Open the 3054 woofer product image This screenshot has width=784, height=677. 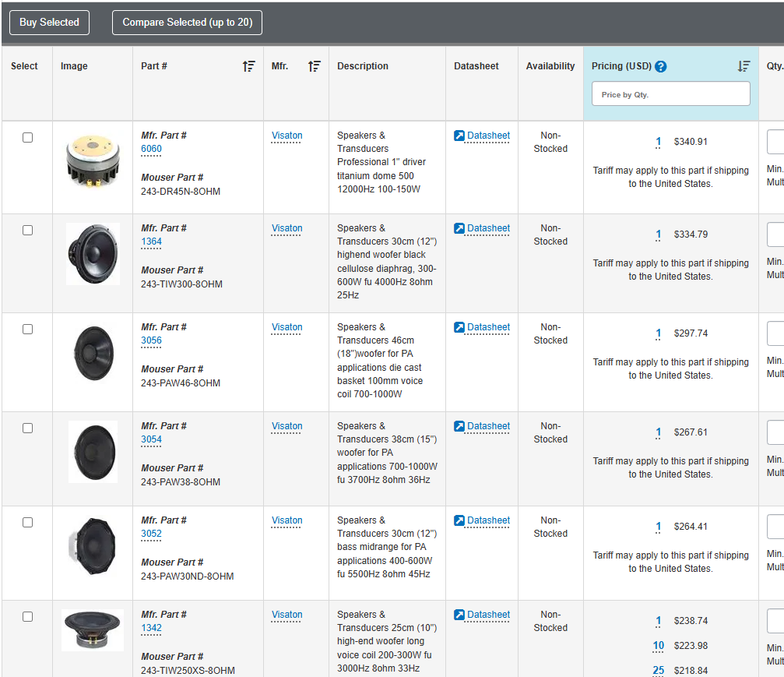coord(93,452)
